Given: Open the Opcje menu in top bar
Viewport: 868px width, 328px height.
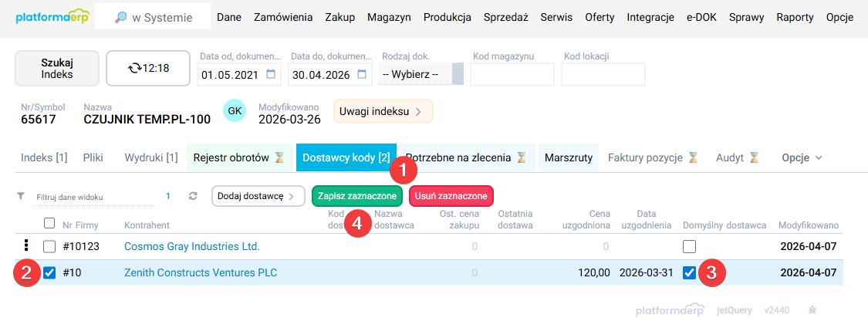Looking at the screenshot, I should pyautogui.click(x=839, y=18).
